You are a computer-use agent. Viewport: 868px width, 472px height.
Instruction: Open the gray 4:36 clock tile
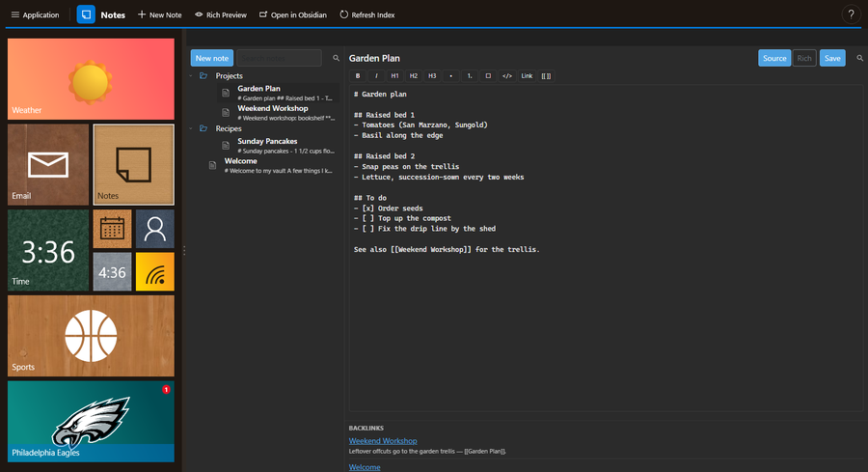pyautogui.click(x=113, y=271)
